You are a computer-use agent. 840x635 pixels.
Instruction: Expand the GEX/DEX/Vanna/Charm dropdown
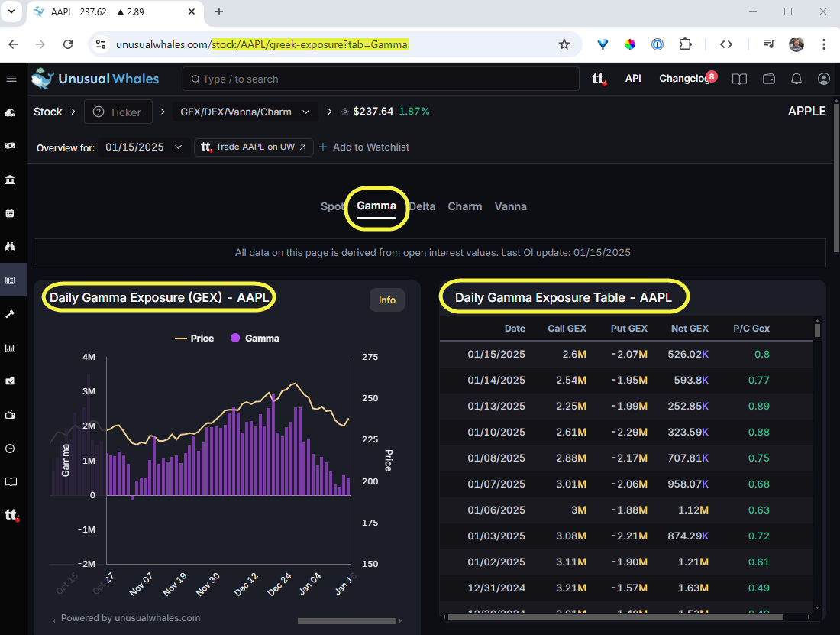(x=245, y=112)
